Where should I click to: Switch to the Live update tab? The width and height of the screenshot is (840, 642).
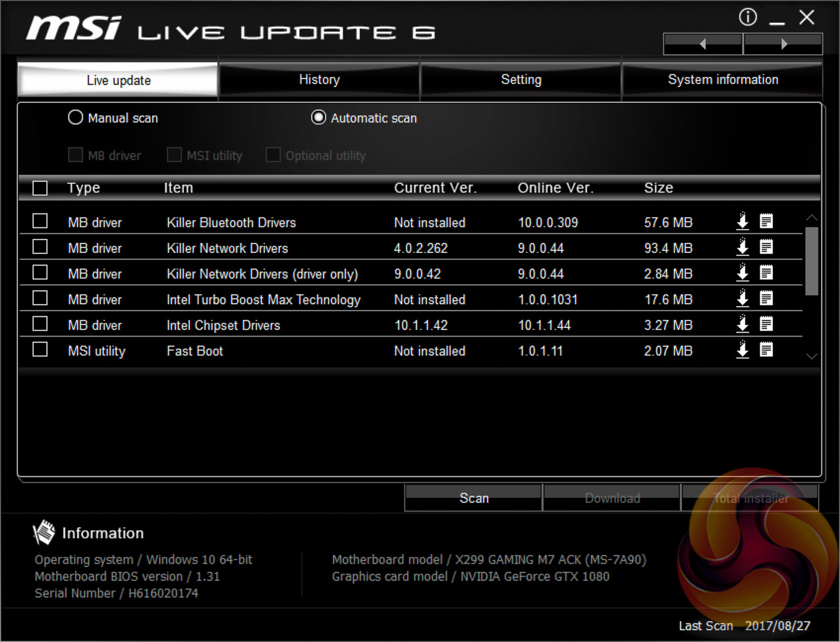[118, 80]
